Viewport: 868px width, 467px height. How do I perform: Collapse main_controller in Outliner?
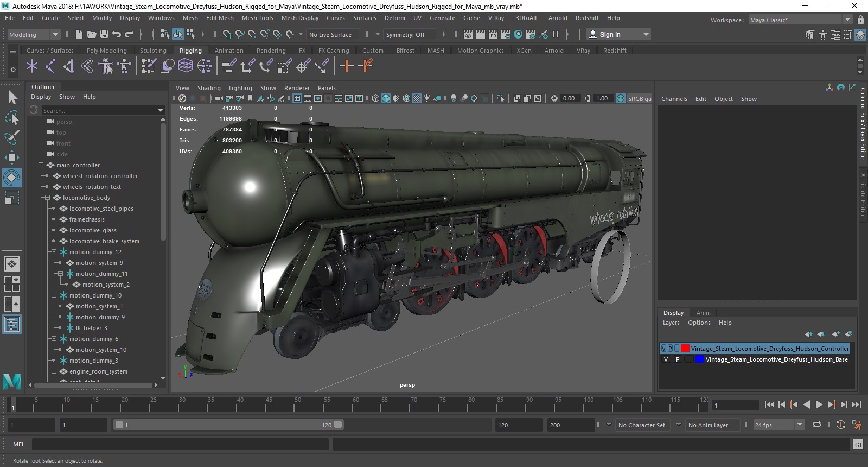(41, 165)
